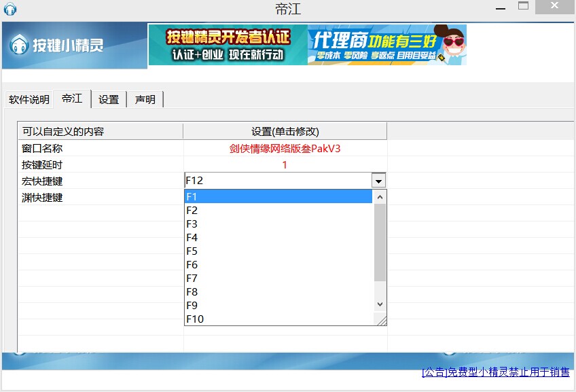Click the dropdown list scrollbar thumb
576x392 pixels.
pyautogui.click(x=380, y=242)
